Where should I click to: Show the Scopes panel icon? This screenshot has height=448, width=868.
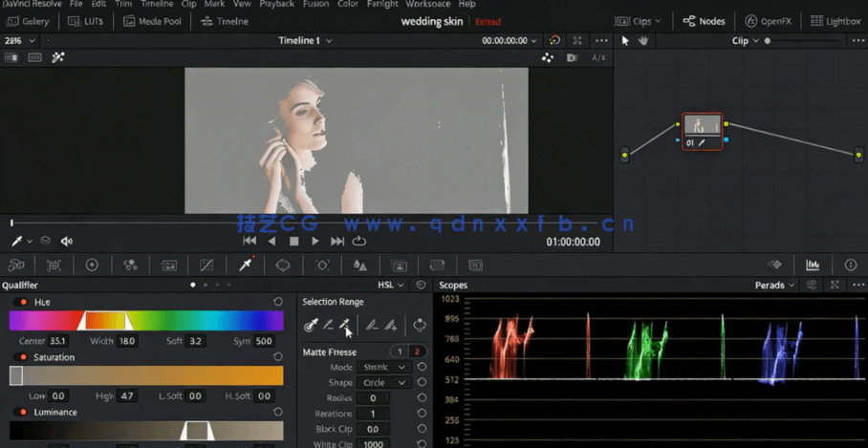pos(813,265)
